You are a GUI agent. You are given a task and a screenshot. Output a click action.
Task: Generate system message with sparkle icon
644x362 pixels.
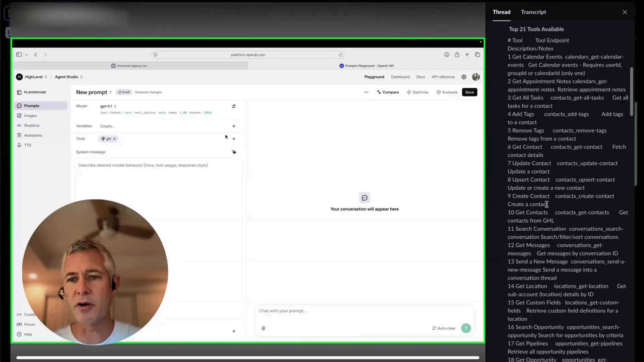click(234, 152)
